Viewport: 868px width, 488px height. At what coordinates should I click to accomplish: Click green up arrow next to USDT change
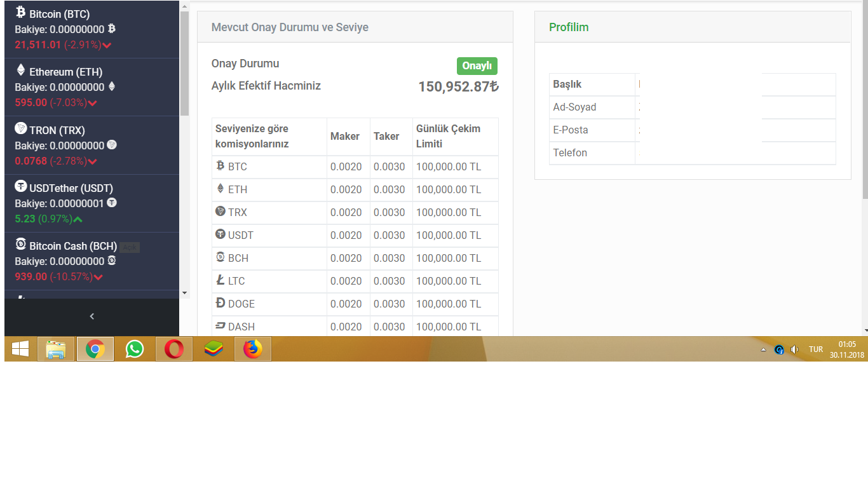pyautogui.click(x=78, y=219)
